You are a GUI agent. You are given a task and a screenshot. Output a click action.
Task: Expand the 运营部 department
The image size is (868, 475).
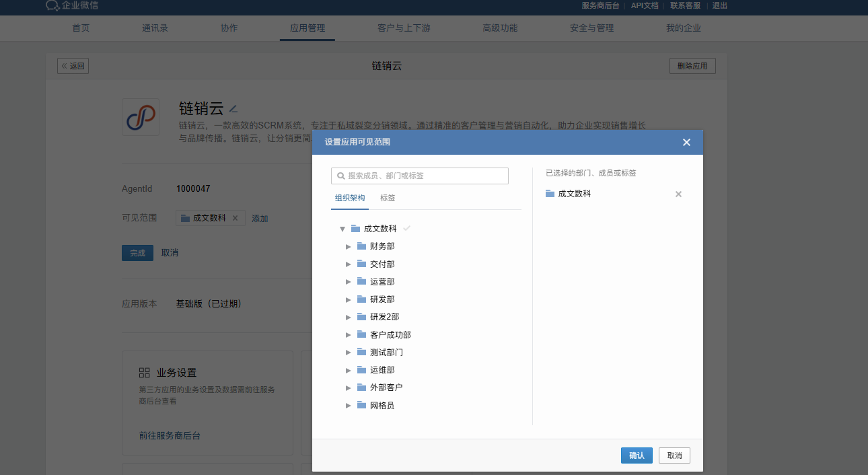[x=349, y=281]
